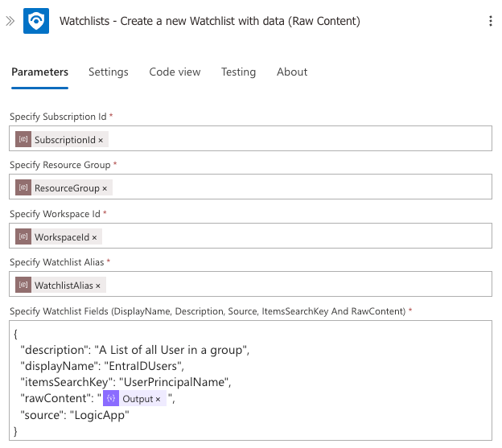Click the WatchlistAlias parameter icon

click(x=23, y=285)
